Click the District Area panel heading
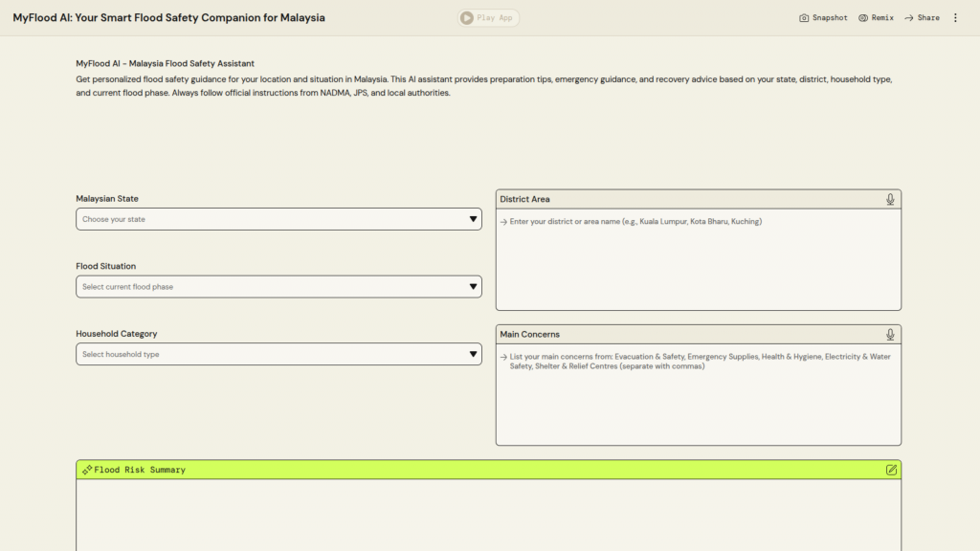The image size is (980, 551). (524, 199)
